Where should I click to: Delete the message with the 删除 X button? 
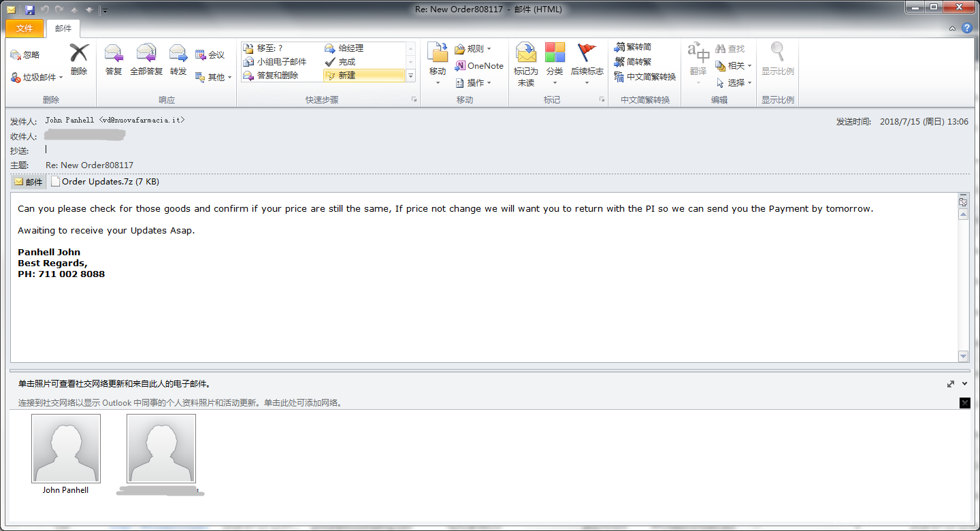click(x=79, y=59)
